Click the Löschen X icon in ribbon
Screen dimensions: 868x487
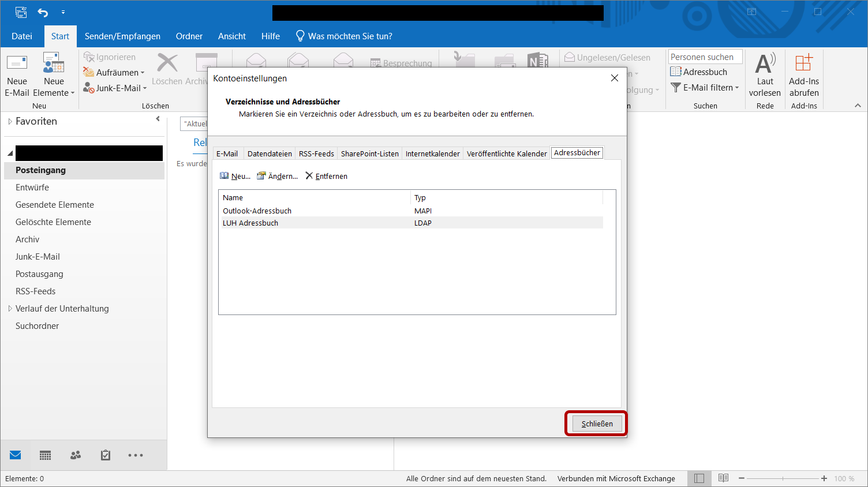[167, 63]
